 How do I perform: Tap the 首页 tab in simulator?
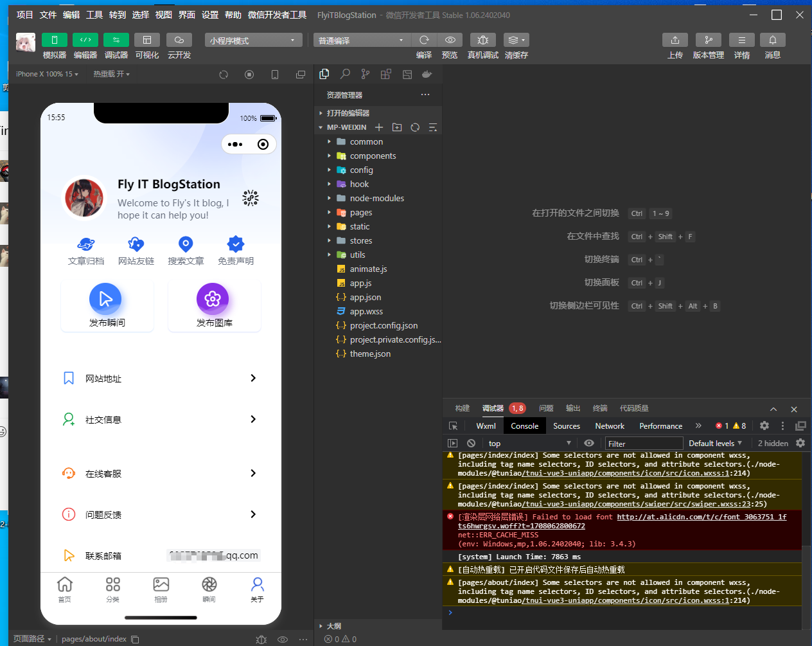pyautogui.click(x=65, y=589)
